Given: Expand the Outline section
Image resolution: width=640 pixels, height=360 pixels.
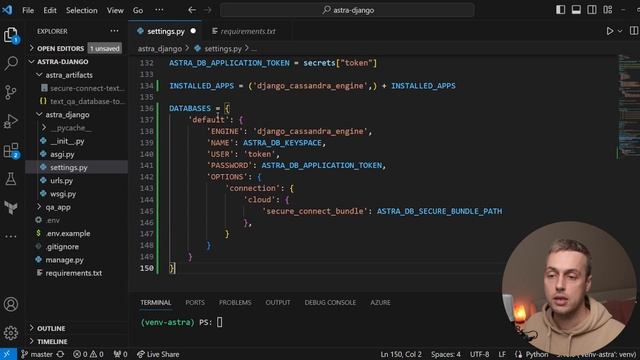Looking at the screenshot, I should 77,328.
